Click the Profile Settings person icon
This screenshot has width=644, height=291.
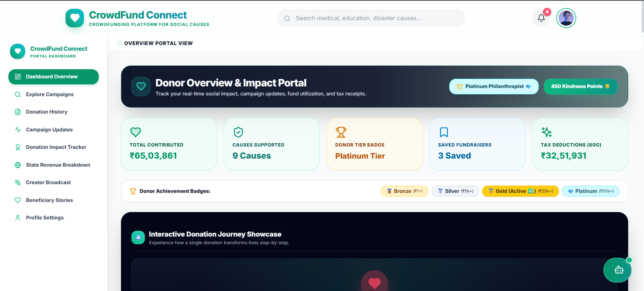[x=18, y=218]
